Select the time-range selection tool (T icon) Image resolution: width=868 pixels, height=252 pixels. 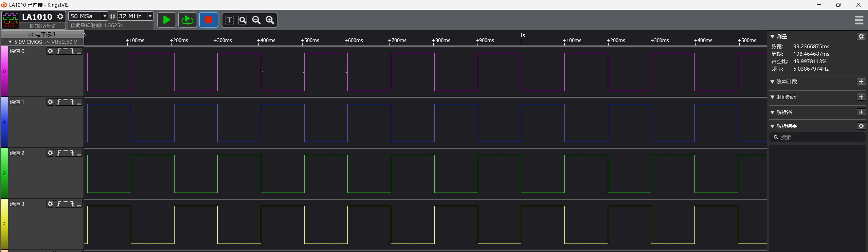click(x=229, y=20)
